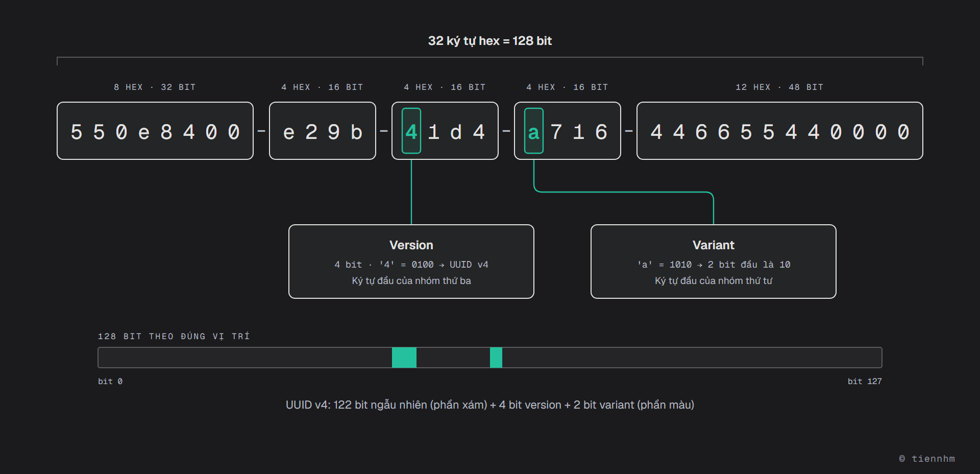Select the second hex group e29b
Screen dimensions: 980x474
323,131
